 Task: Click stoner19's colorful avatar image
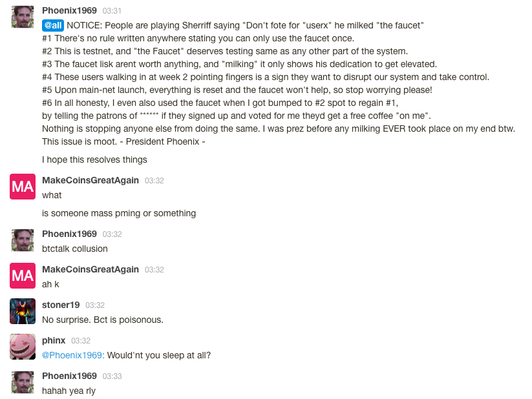23,311
